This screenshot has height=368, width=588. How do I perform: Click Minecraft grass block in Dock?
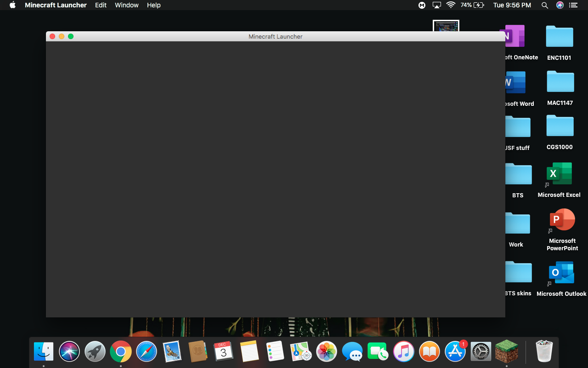[507, 351]
